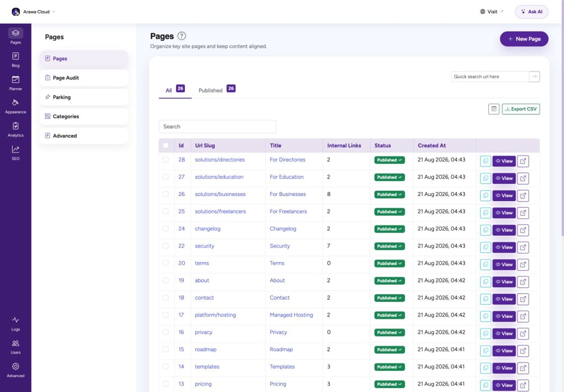Duplicate the security page
This screenshot has height=392, width=564.
pyautogui.click(x=485, y=248)
